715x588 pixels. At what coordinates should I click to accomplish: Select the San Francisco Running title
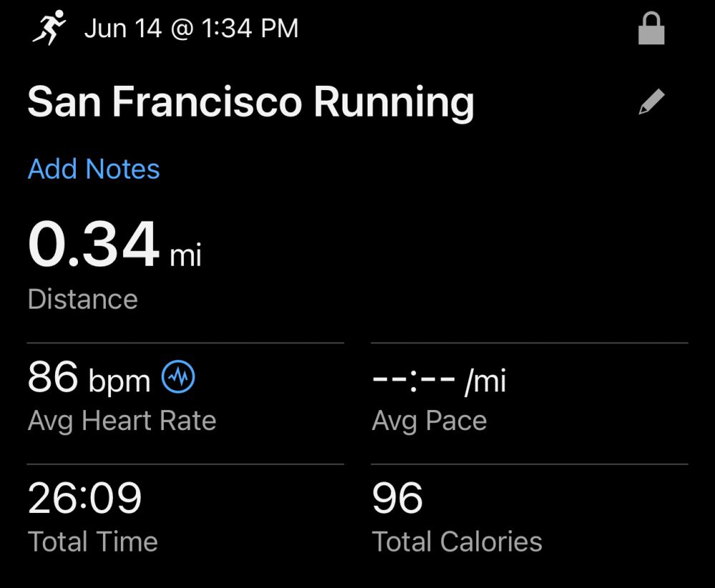pos(250,102)
